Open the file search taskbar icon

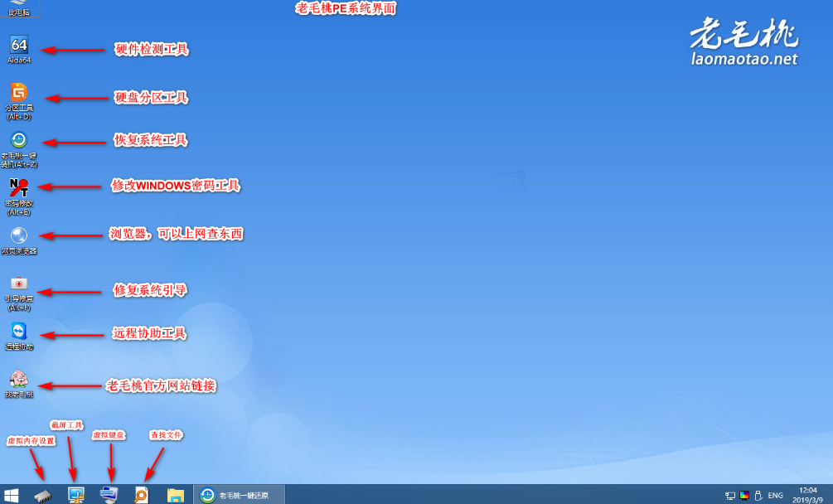coord(142,495)
